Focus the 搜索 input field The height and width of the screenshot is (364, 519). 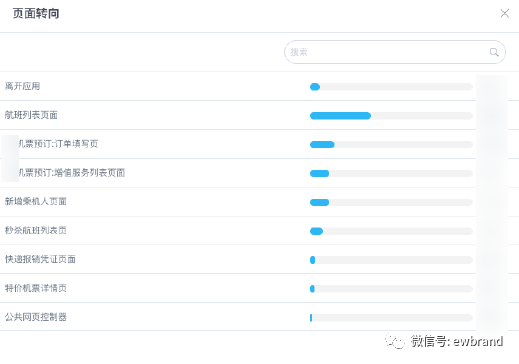pos(395,52)
